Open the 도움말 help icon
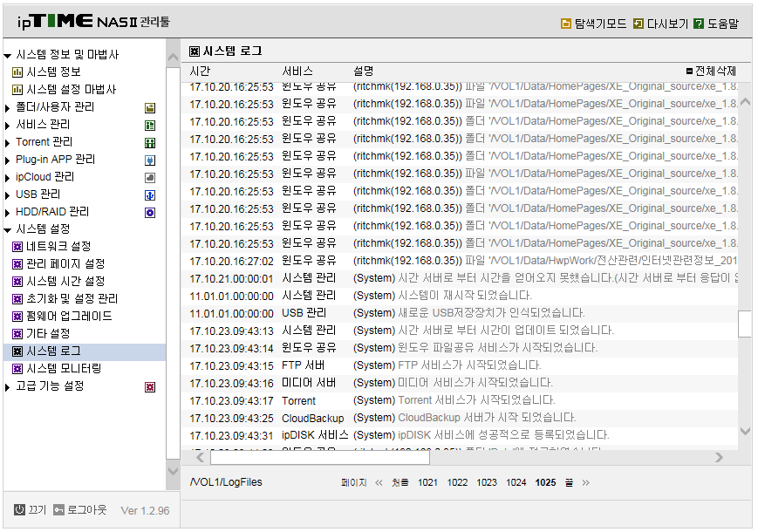The height and width of the screenshot is (532, 758). (699, 24)
